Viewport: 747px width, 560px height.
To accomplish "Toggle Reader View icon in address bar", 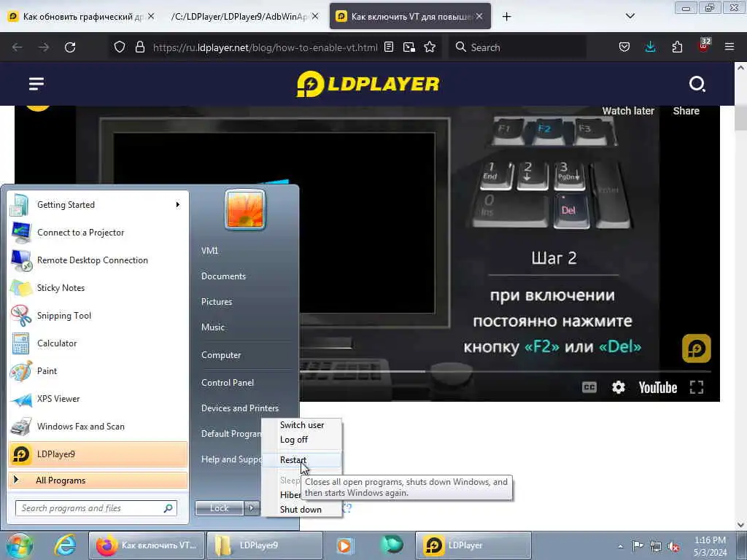I will pos(389,47).
